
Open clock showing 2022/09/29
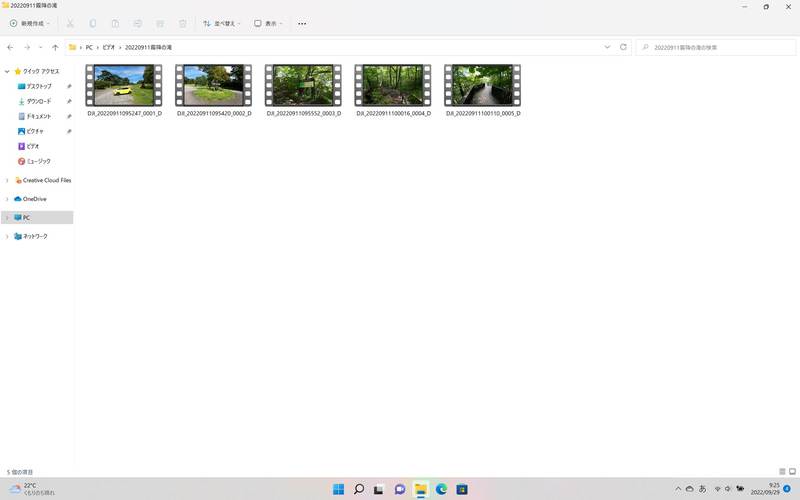click(x=765, y=489)
